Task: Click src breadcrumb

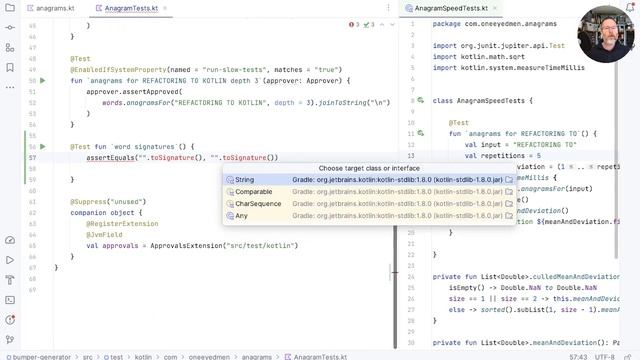Action: (88, 357)
